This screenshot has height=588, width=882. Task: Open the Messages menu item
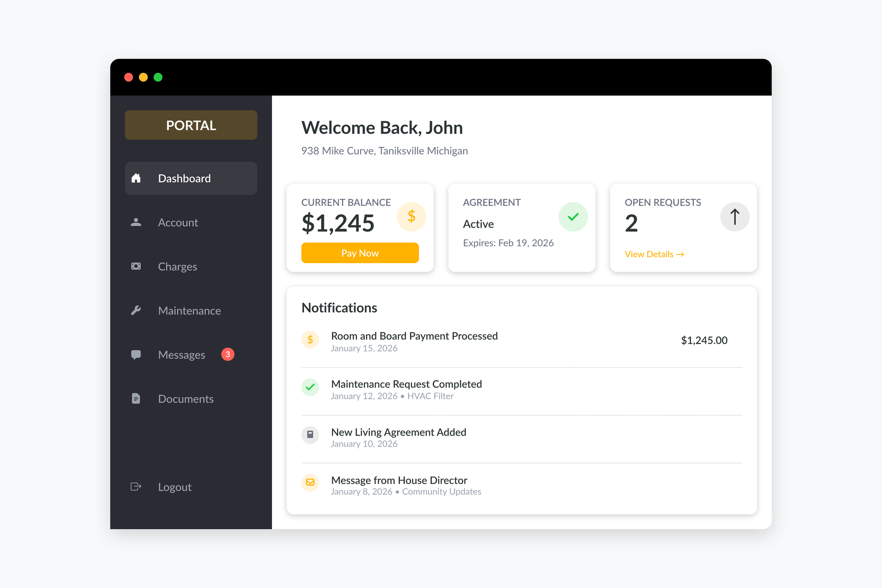pyautogui.click(x=181, y=355)
